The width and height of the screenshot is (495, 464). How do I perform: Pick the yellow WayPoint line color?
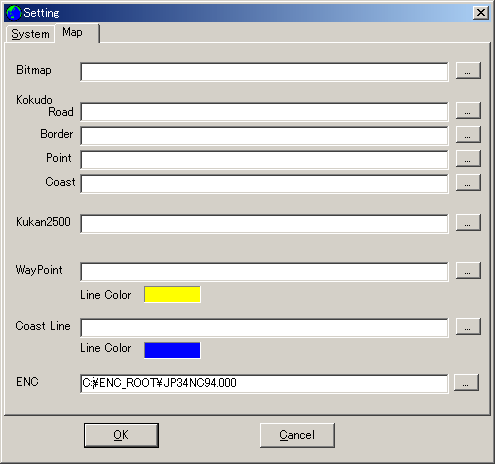(x=172, y=294)
